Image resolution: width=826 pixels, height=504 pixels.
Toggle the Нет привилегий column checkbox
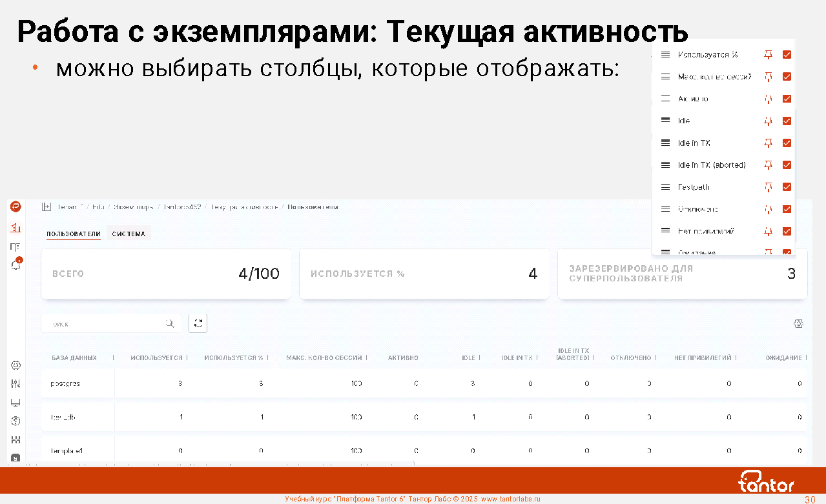click(787, 231)
